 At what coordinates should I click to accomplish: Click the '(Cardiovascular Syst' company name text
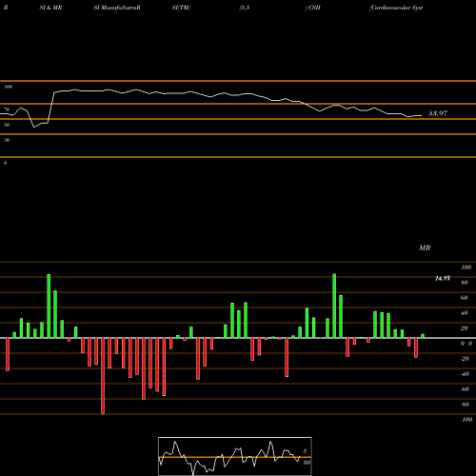click(396, 8)
